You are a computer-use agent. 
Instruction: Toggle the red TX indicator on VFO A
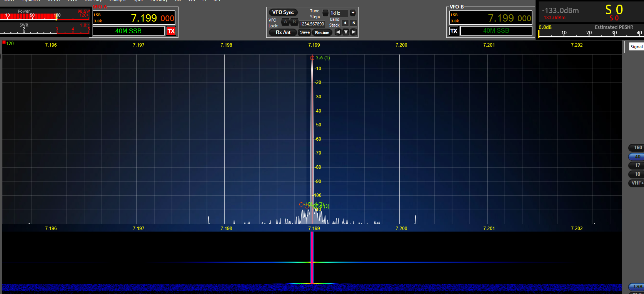(x=171, y=31)
